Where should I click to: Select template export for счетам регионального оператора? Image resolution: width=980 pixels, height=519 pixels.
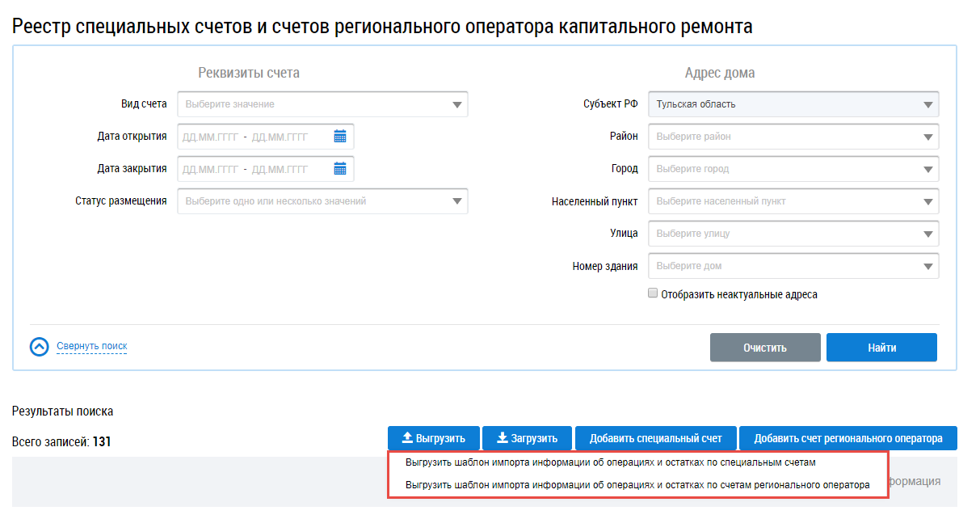637,485
